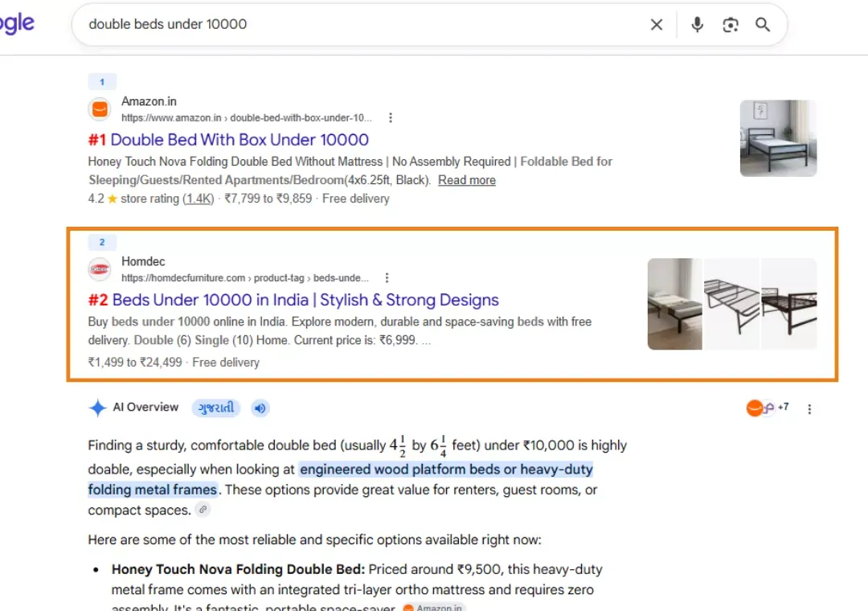Image resolution: width=868 pixels, height=611 pixels.
Task: Click the magnifying glass search icon
Action: pyautogui.click(x=763, y=24)
